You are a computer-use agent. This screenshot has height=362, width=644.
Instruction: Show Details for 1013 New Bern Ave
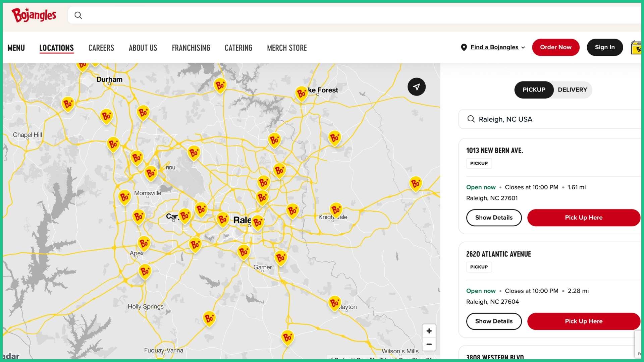494,218
